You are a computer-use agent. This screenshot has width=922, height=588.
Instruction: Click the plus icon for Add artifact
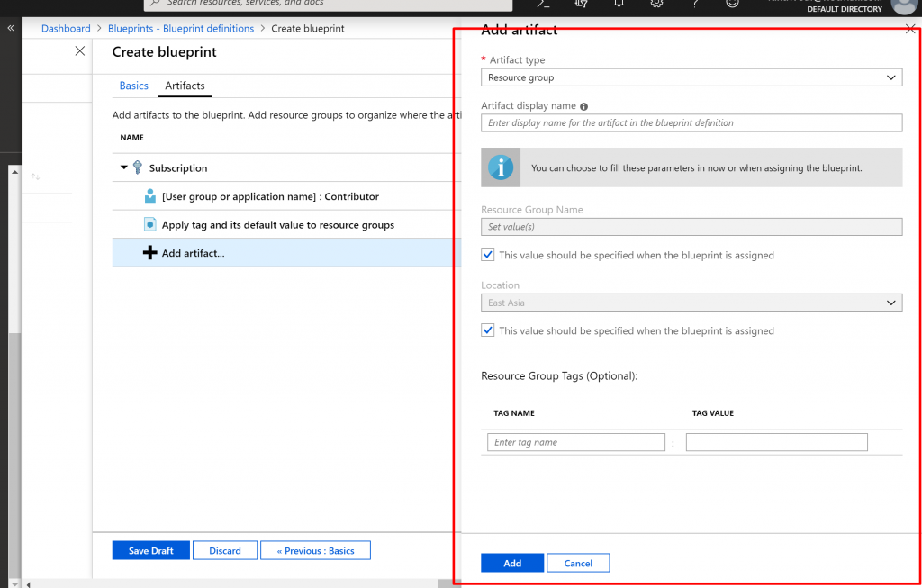point(150,253)
